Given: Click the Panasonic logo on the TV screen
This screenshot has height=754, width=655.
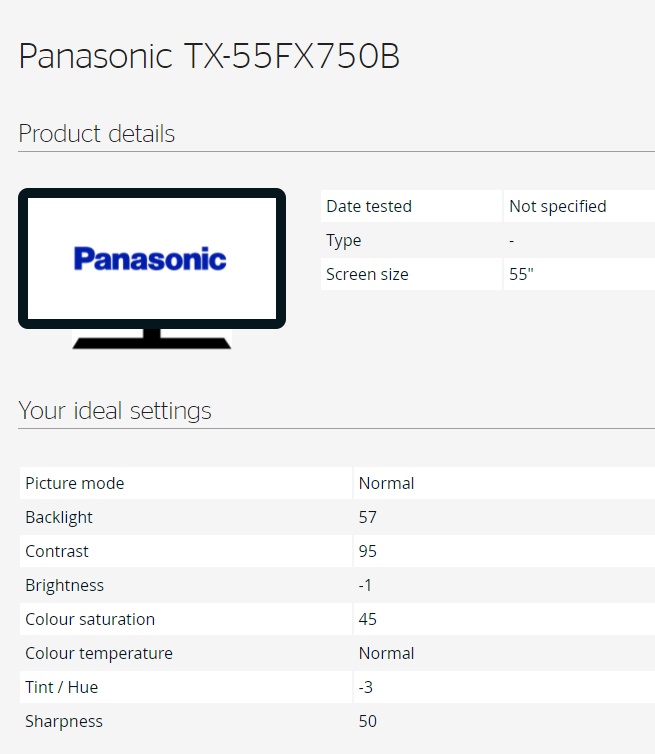Looking at the screenshot, I should (x=150, y=259).
